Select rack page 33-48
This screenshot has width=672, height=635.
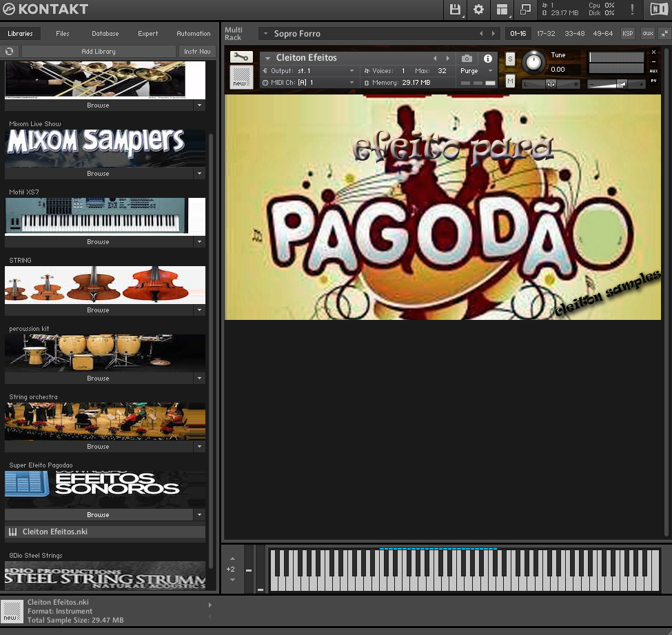coord(574,34)
